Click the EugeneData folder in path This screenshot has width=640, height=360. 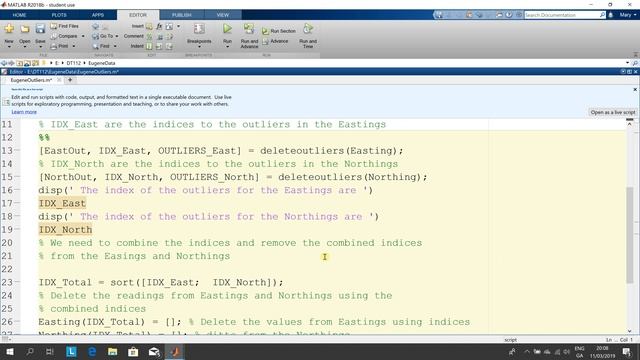[102, 63]
